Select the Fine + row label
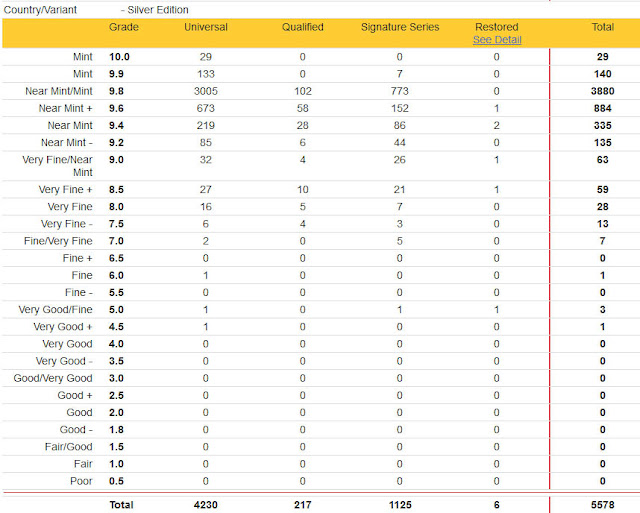640x513 pixels. coord(78,258)
